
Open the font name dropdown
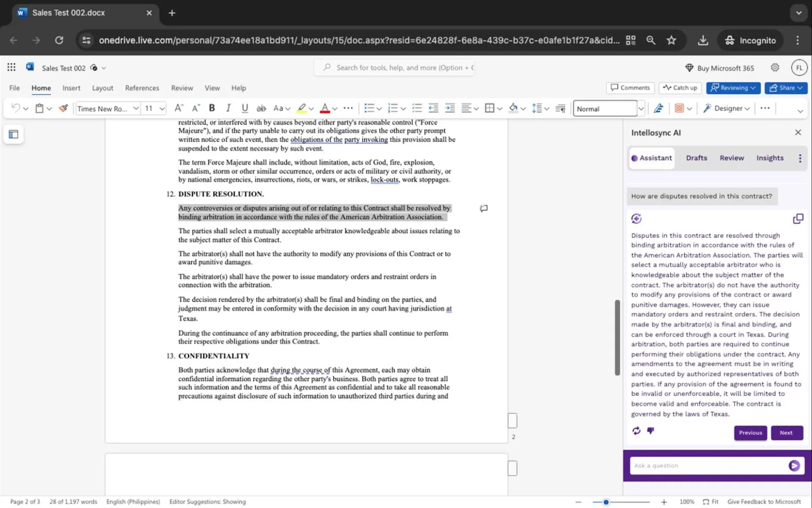136,108
